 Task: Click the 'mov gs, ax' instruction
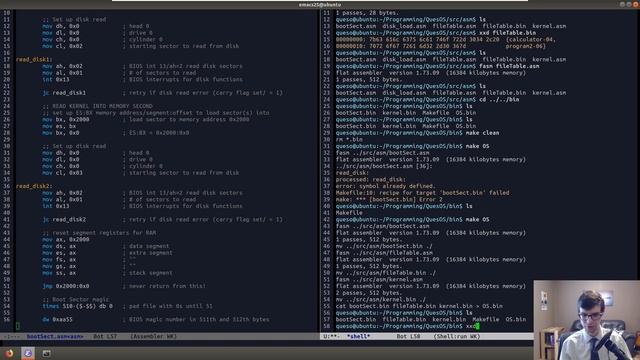pyautogui.click(x=59, y=266)
